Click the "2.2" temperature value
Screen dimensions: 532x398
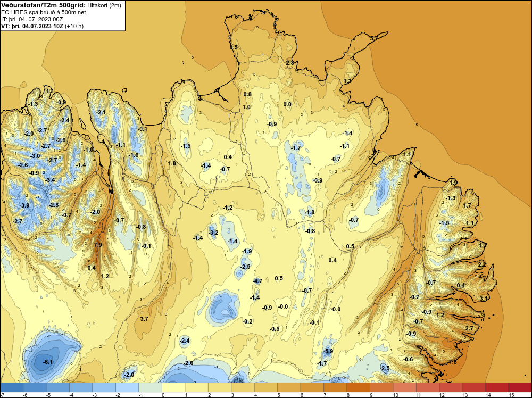pyautogui.click(x=482, y=264)
